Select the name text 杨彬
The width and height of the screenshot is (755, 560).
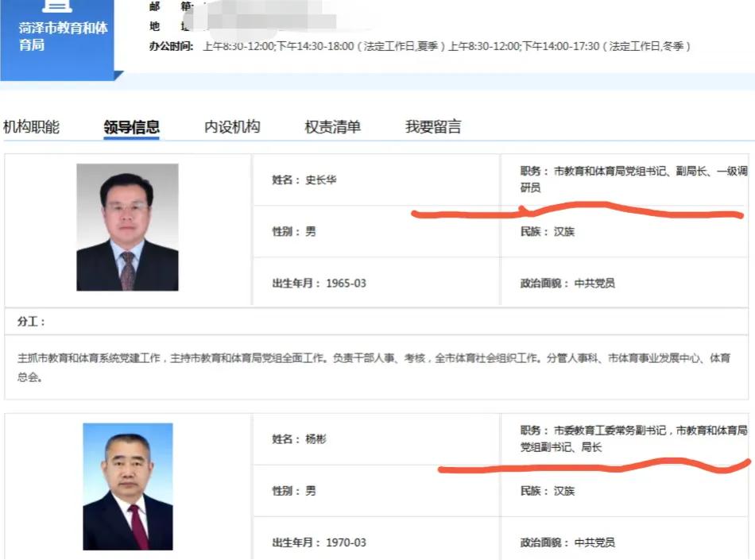click(316, 439)
